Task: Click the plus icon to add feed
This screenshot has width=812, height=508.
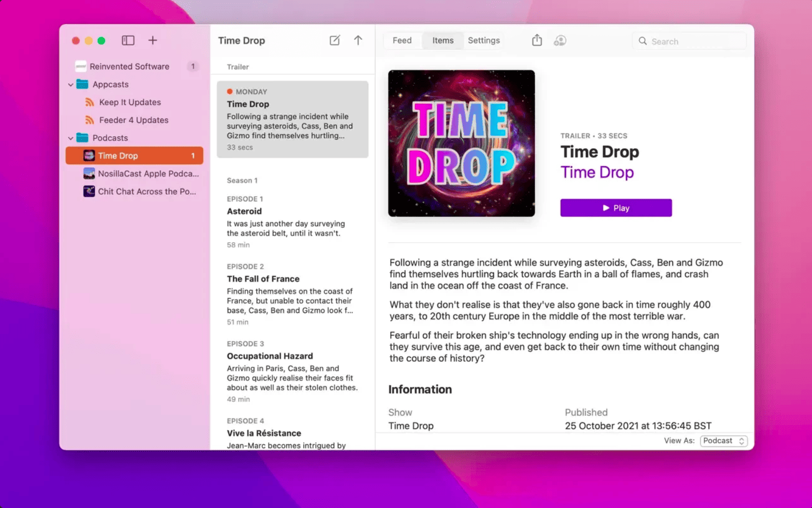Action: 153,40
